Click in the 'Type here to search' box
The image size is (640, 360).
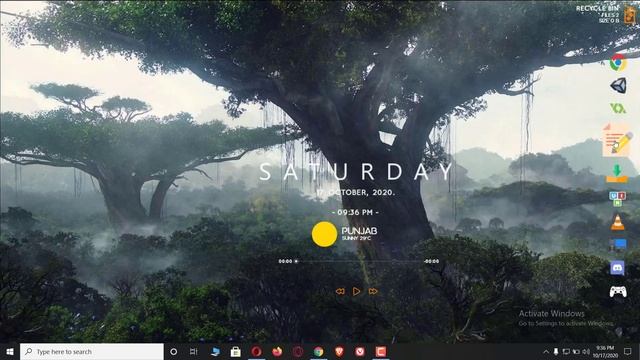pos(92,351)
